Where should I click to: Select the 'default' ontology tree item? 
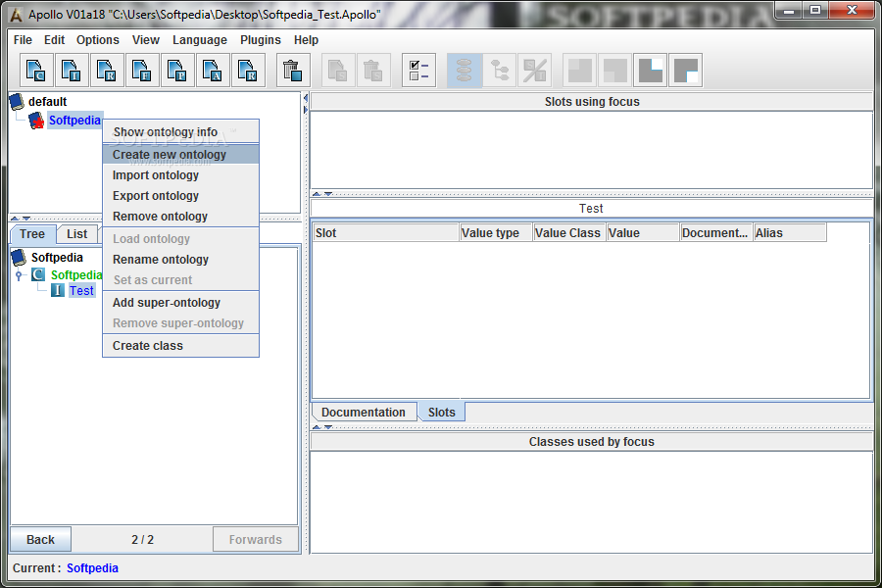[48, 102]
